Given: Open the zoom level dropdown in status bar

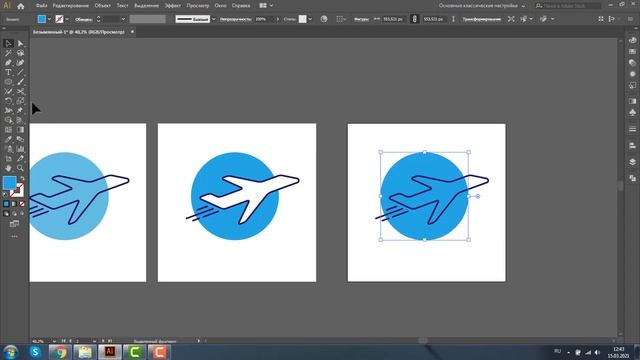Looking at the screenshot, I should pyautogui.click(x=54, y=341).
